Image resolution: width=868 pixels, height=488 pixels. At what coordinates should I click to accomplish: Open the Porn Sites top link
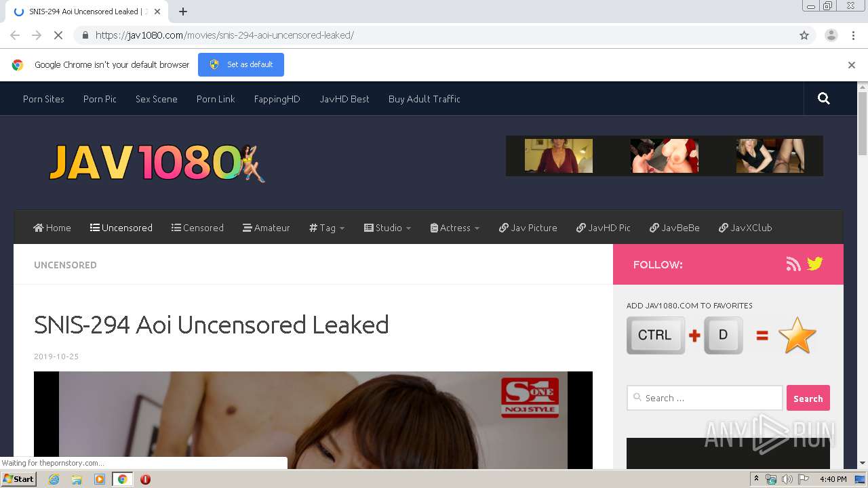coord(43,99)
